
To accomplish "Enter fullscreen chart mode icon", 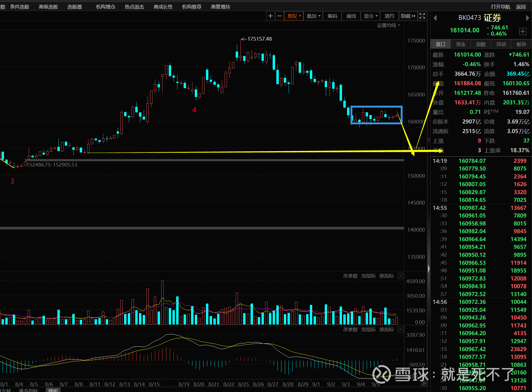I will tap(422, 16).
